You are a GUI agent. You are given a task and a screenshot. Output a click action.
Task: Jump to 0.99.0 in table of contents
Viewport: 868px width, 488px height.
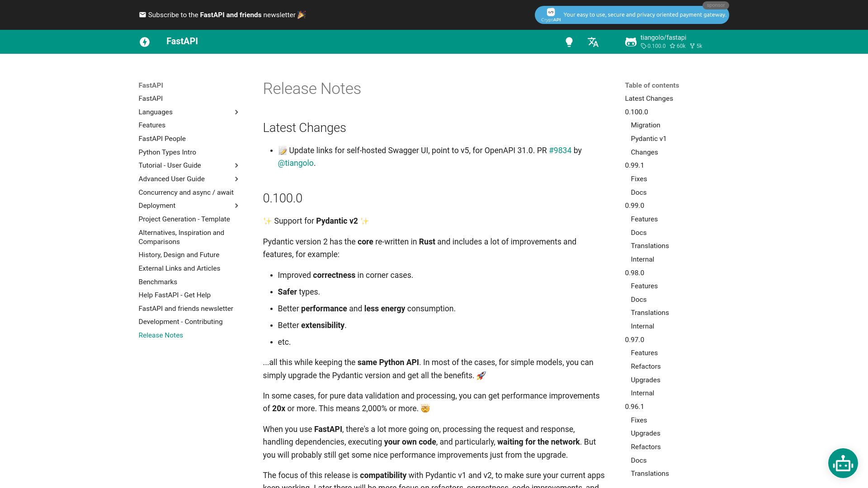[x=634, y=206]
